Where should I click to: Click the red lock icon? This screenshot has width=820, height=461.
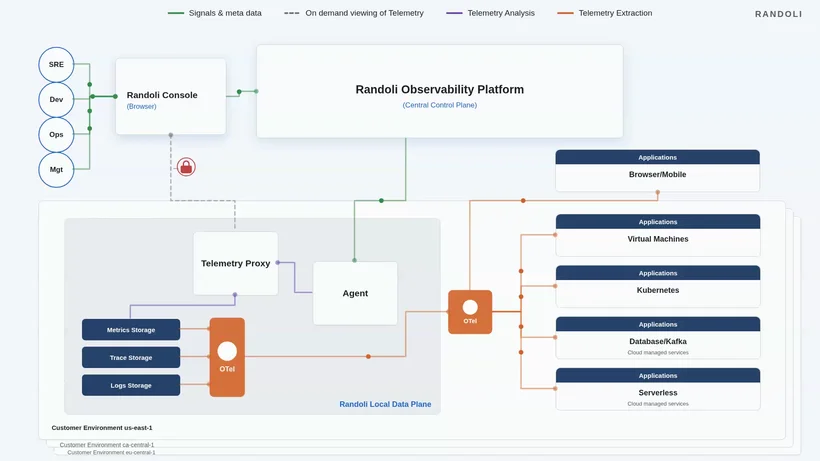coord(186,167)
